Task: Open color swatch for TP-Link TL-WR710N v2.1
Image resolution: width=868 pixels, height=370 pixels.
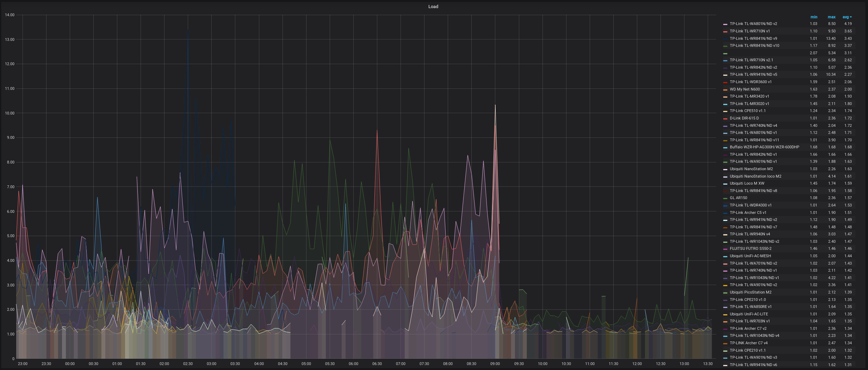Action: point(725,61)
